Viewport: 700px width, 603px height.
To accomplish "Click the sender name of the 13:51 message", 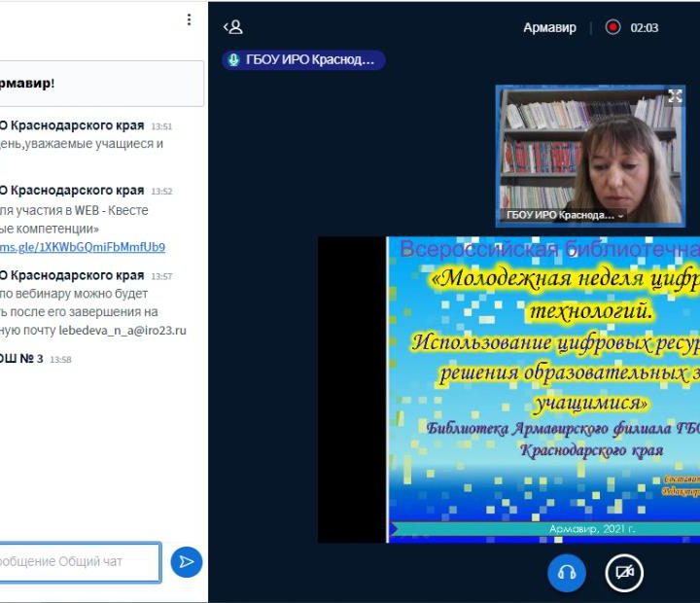I will click(x=71, y=125).
